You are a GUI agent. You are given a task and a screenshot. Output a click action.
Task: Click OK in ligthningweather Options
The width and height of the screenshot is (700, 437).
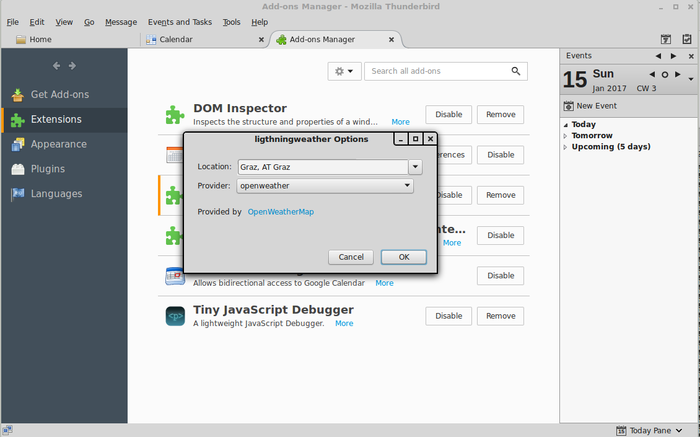[404, 257]
